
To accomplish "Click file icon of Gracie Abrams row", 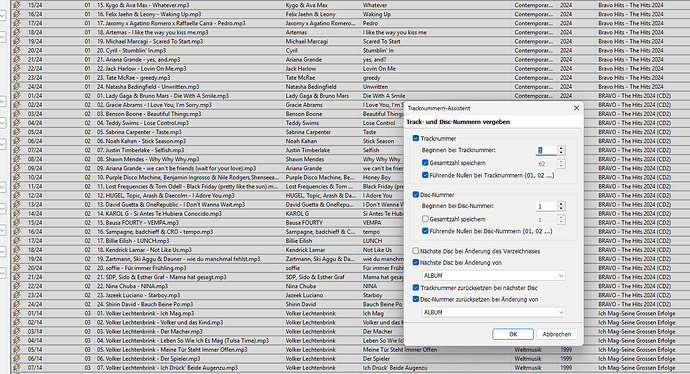I will [x=17, y=105].
